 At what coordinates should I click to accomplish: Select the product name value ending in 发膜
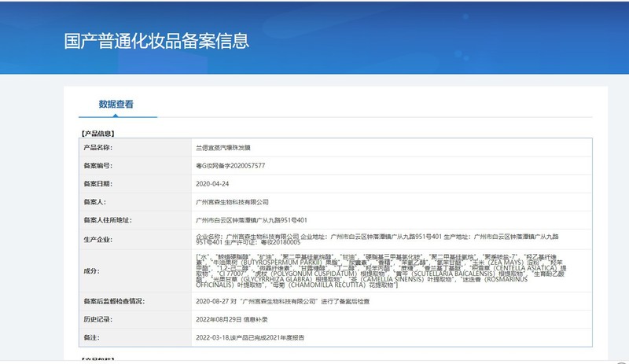[223, 148]
